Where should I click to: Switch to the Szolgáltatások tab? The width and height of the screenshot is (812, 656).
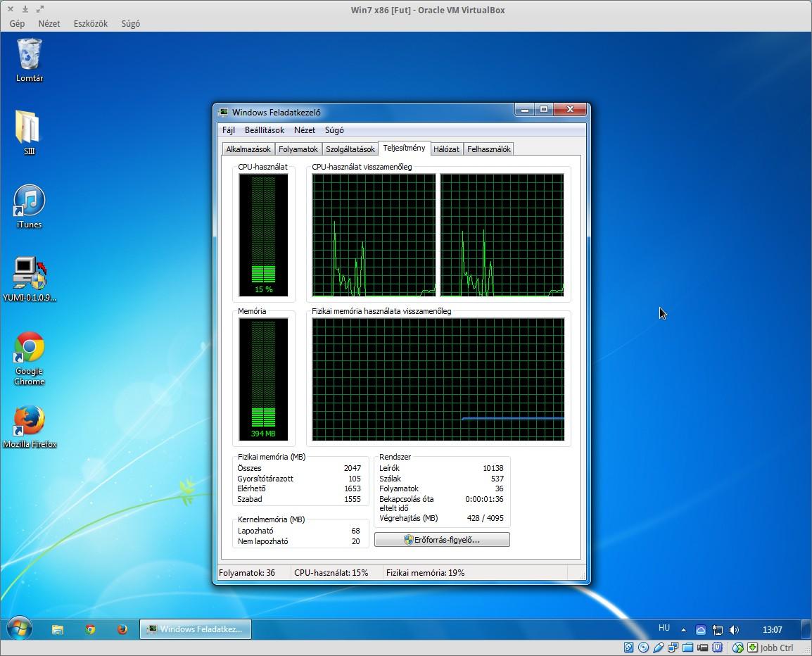tap(350, 149)
